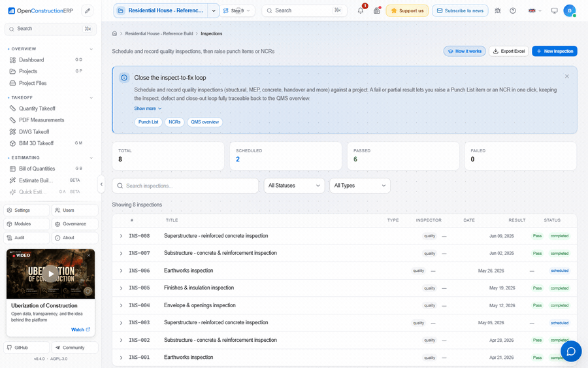The image size is (588, 368).
Task: Collapse the Takeoff section
Action: click(91, 98)
